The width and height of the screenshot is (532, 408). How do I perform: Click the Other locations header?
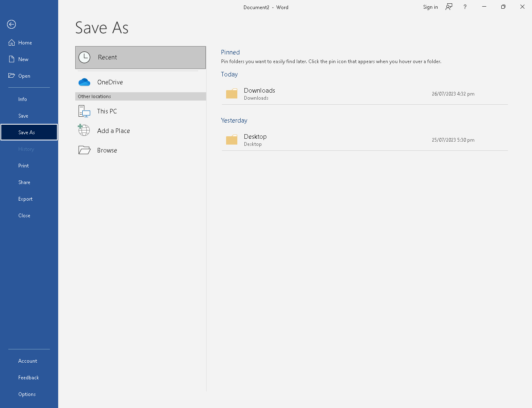coord(140,96)
